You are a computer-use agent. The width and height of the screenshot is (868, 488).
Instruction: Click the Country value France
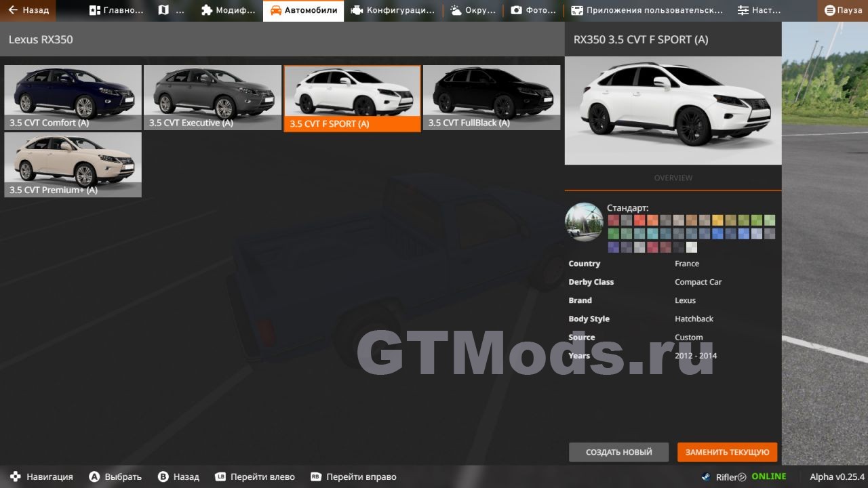coord(687,264)
